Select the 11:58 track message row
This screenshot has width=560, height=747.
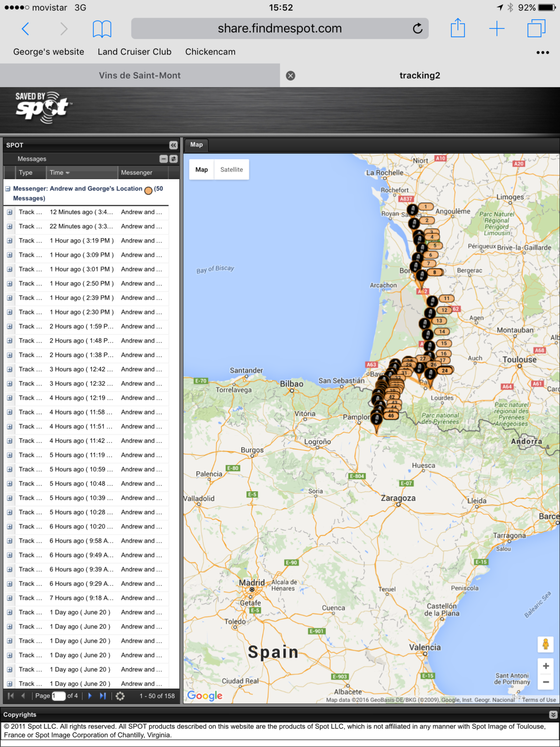[x=86, y=412]
